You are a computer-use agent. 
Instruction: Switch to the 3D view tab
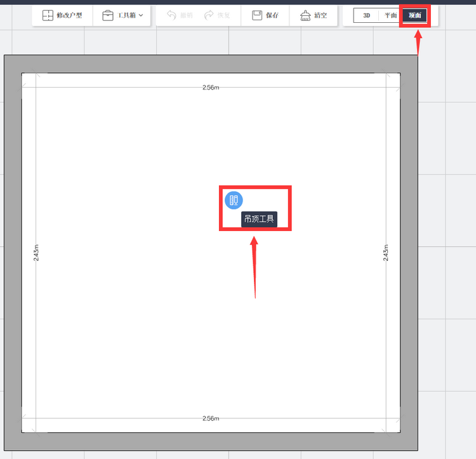click(366, 15)
